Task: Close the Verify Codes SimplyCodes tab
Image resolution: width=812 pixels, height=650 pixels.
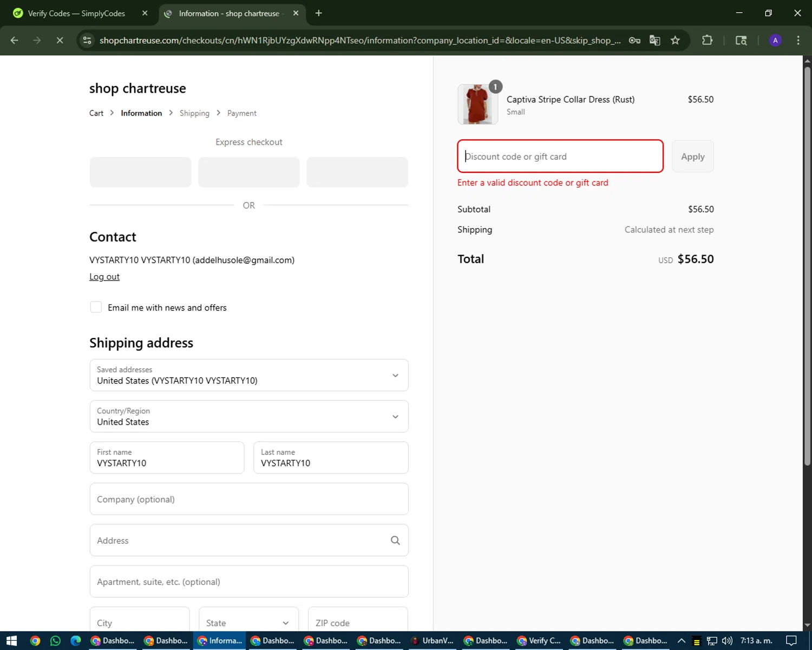Action: 145,13
